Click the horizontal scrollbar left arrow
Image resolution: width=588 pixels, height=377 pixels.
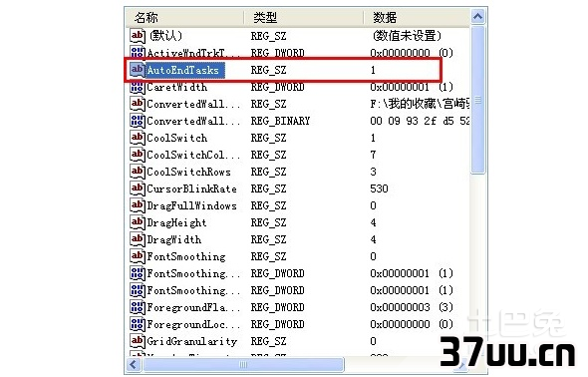134,365
